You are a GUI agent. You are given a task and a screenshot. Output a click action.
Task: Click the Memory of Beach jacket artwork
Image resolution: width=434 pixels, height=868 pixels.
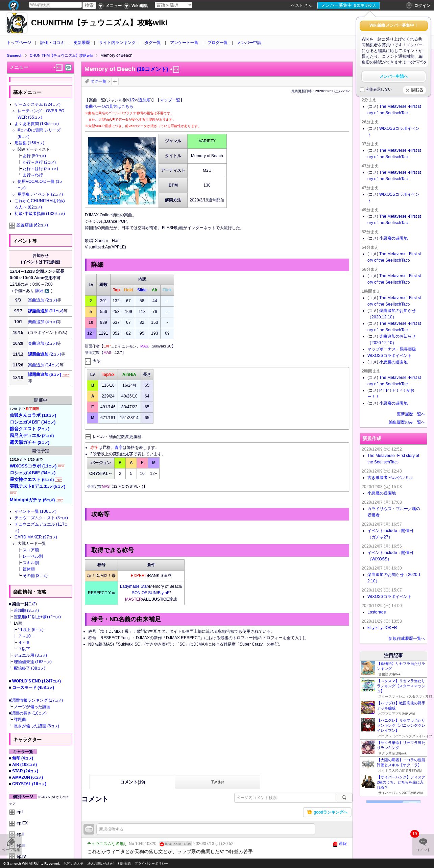click(122, 171)
